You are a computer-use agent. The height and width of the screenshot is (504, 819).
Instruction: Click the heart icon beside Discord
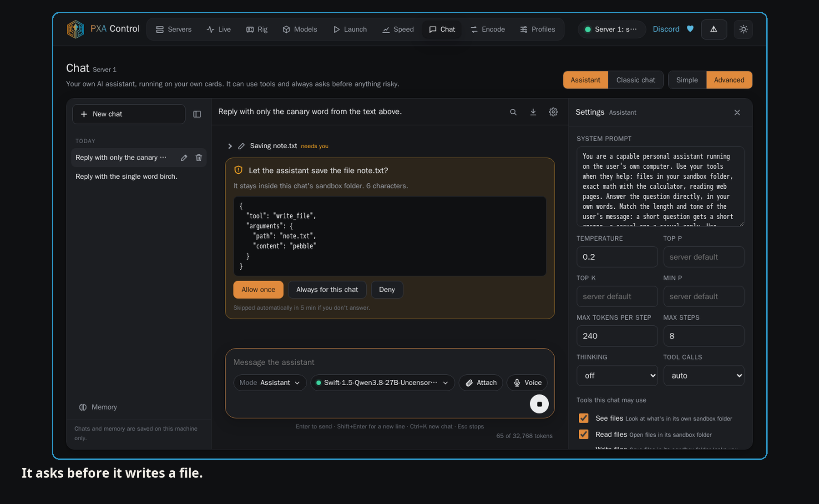tap(690, 29)
